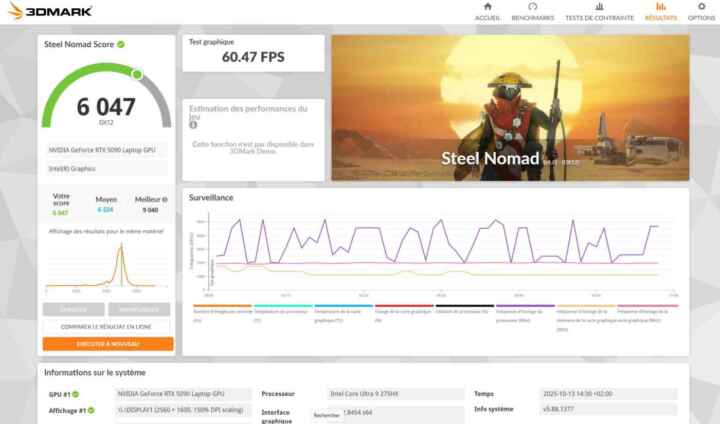
Task: Open the Accueil home icon
Action: [487, 7]
